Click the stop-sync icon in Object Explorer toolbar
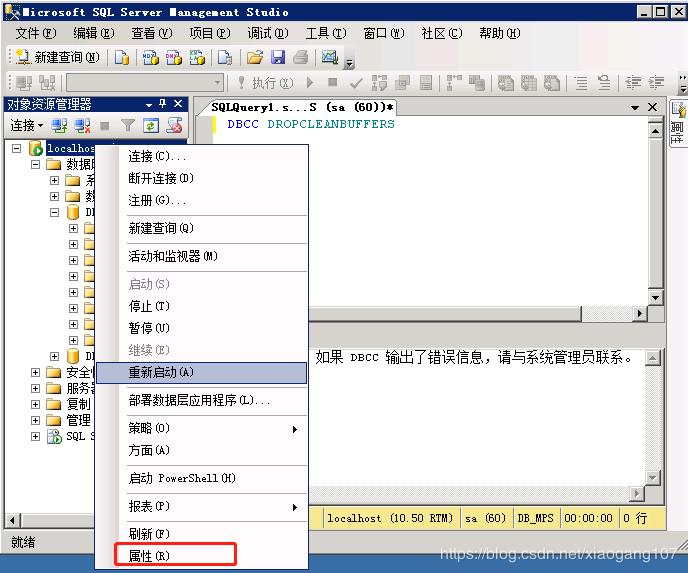This screenshot has height=573, width=688. coord(174,126)
